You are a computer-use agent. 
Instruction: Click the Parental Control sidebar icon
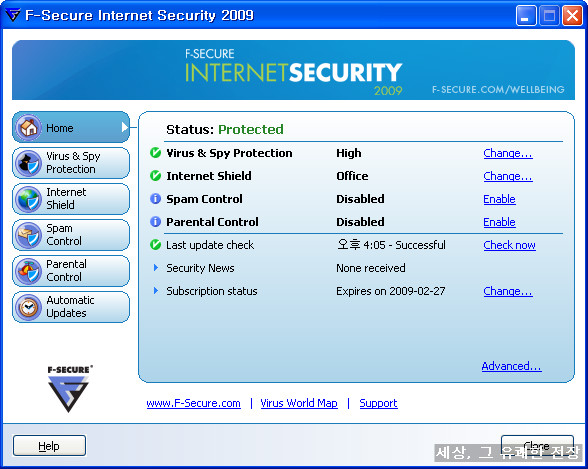tap(28, 271)
